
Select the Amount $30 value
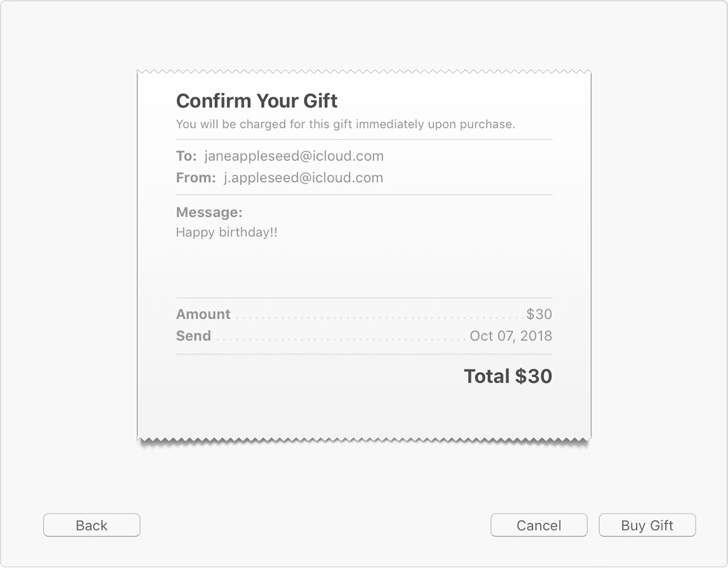click(539, 314)
